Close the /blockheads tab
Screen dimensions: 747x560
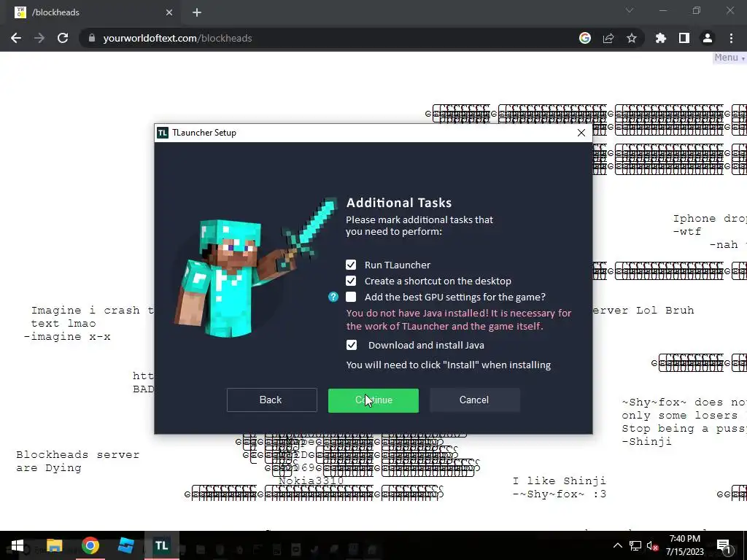[169, 12]
